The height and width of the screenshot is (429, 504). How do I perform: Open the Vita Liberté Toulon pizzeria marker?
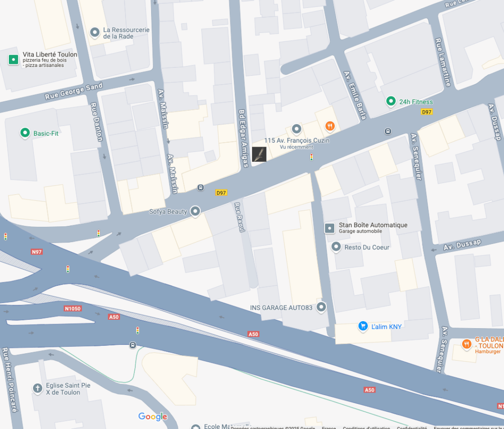[x=13, y=60]
